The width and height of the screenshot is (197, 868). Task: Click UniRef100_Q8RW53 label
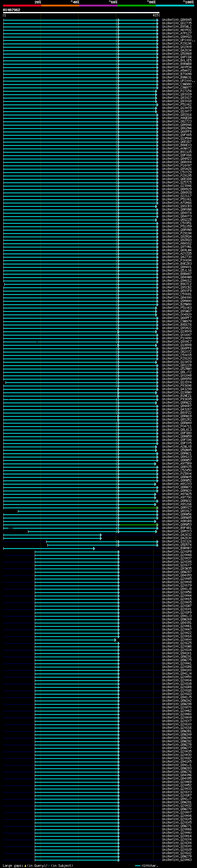tap(177, 524)
